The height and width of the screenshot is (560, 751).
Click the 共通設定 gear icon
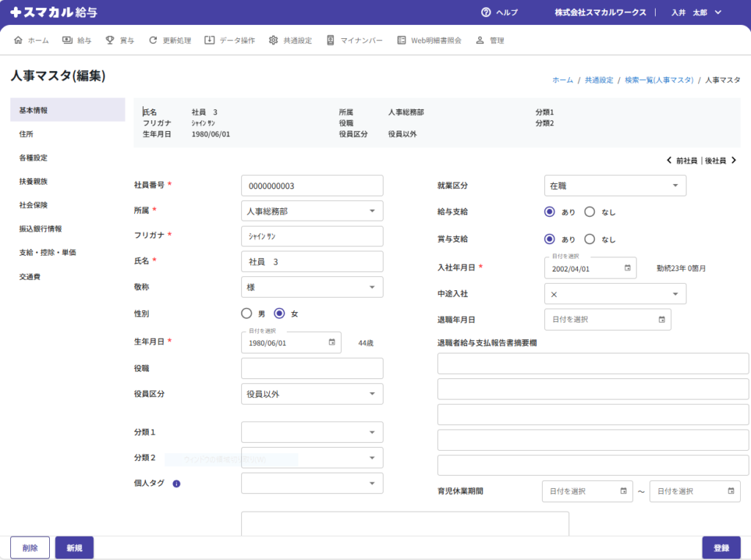274,40
